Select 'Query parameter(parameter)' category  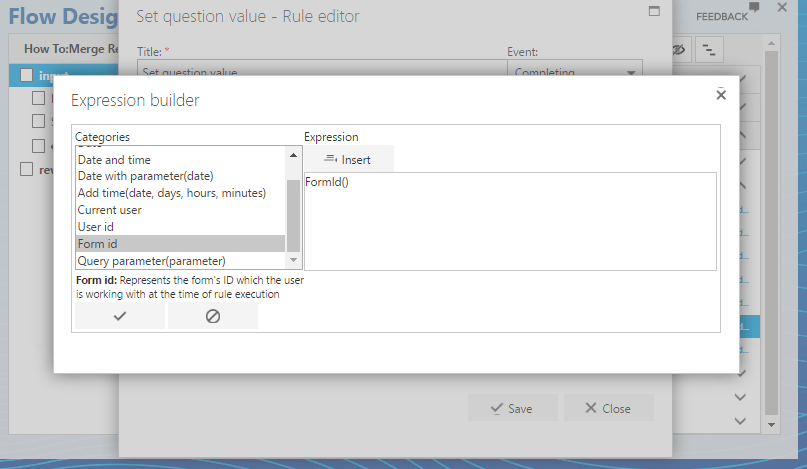(180, 261)
